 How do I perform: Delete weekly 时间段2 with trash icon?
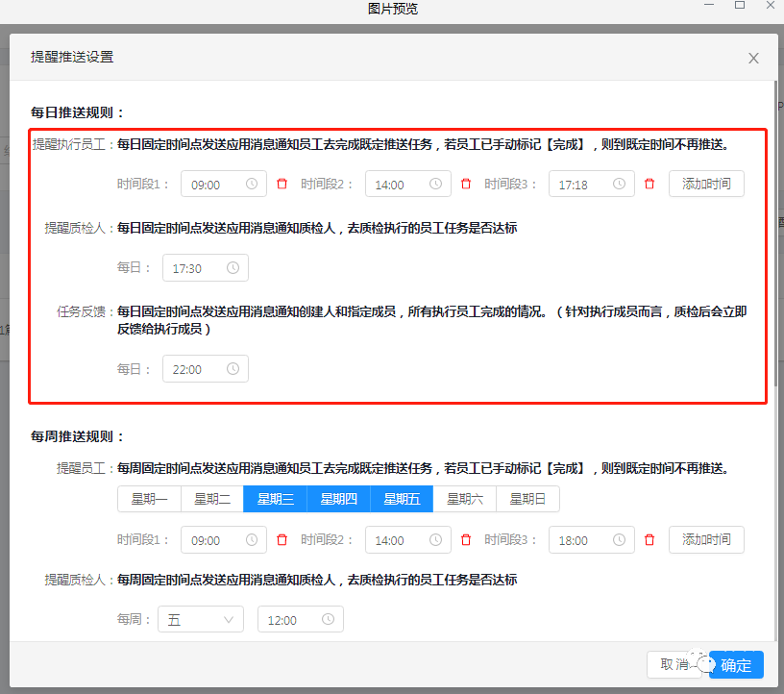(466, 539)
